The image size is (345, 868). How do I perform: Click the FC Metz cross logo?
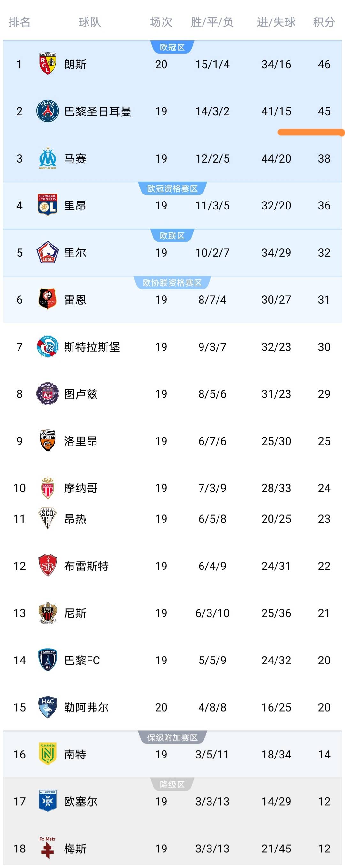pyautogui.click(x=48, y=848)
